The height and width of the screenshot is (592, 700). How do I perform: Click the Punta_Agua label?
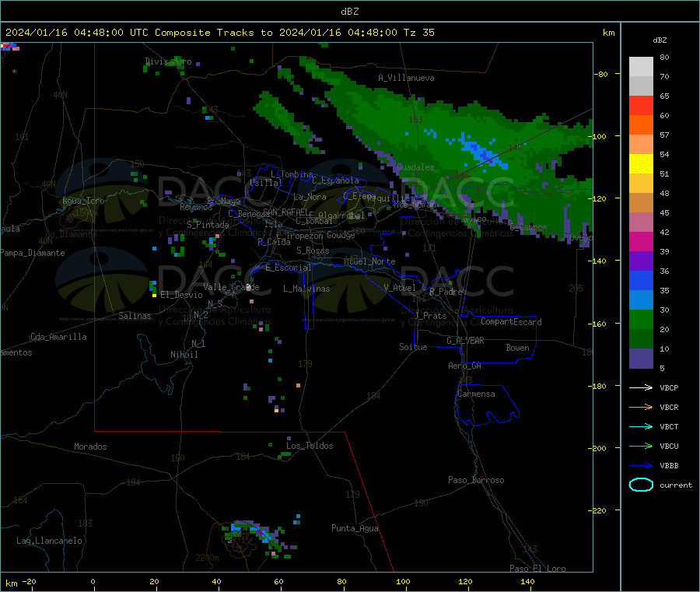click(355, 528)
